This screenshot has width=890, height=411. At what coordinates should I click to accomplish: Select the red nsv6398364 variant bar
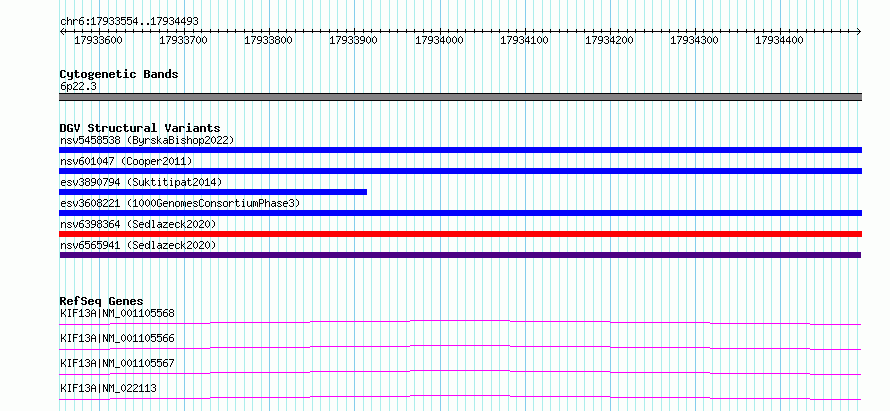pos(460,234)
